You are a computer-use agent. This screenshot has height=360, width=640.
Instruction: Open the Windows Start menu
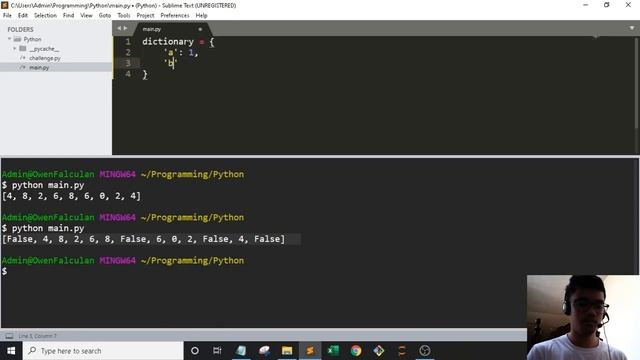point(11,351)
